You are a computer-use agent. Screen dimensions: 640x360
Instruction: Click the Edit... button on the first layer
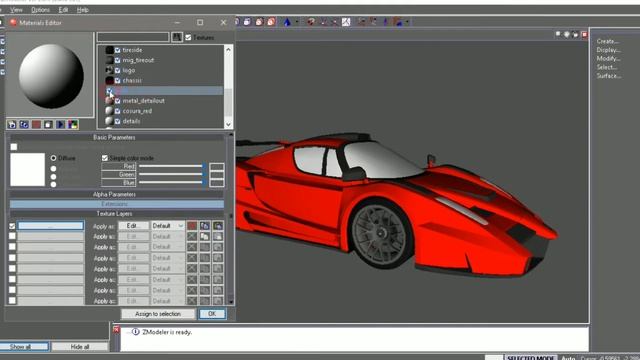[x=133, y=226]
